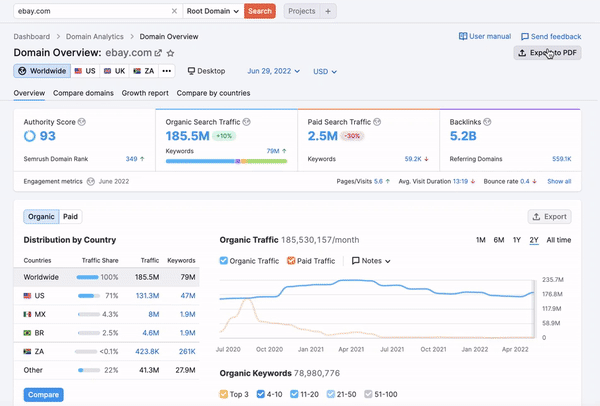Open BR traffic value 4.6M
The image size is (600, 406).
[151, 333]
